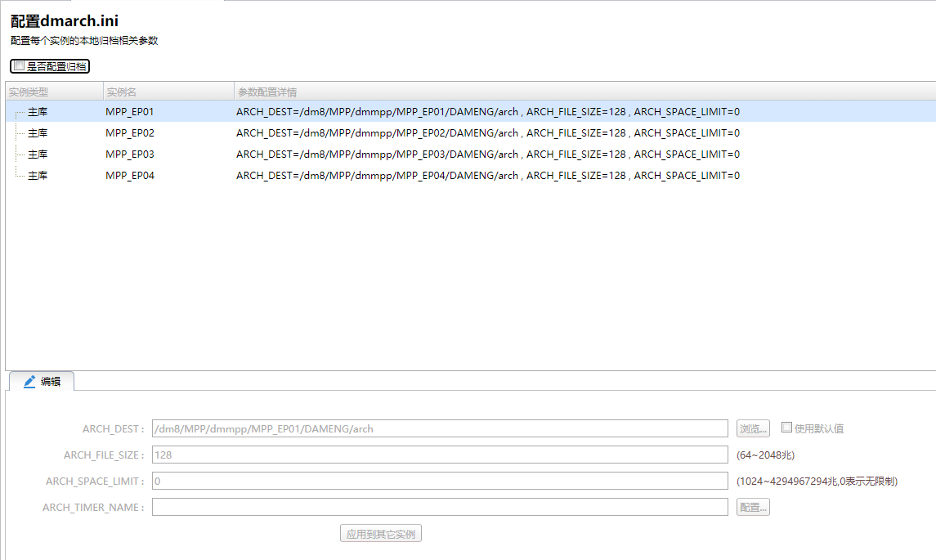Open the 配置 dialog for ARCH_TIMER_NAME
The width and height of the screenshot is (936, 560).
[x=752, y=507]
